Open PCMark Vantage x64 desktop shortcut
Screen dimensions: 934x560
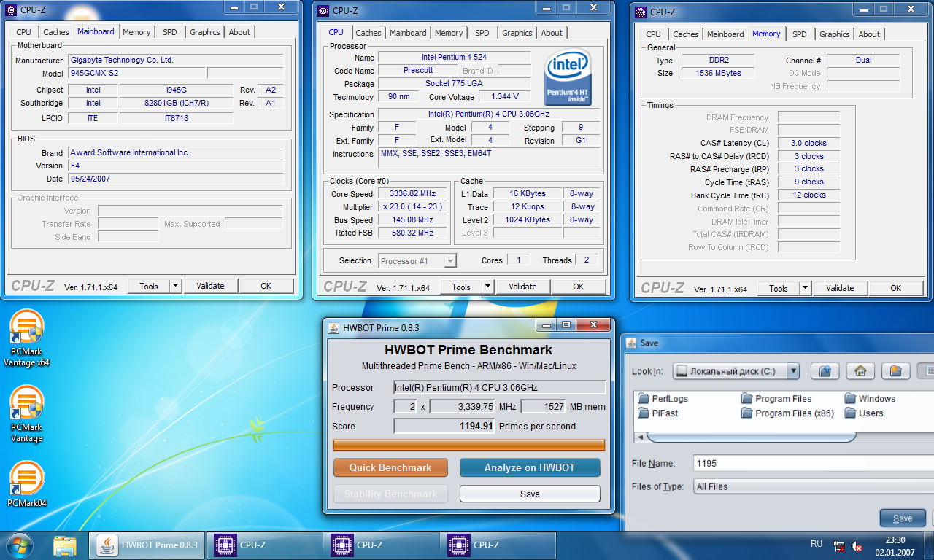[x=26, y=338]
